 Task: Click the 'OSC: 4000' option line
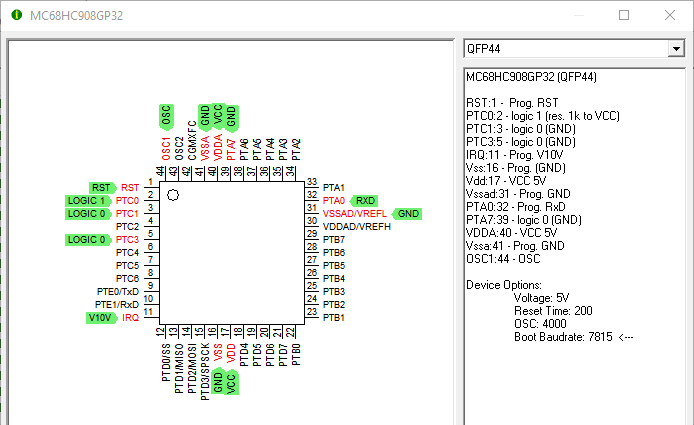pos(540,324)
